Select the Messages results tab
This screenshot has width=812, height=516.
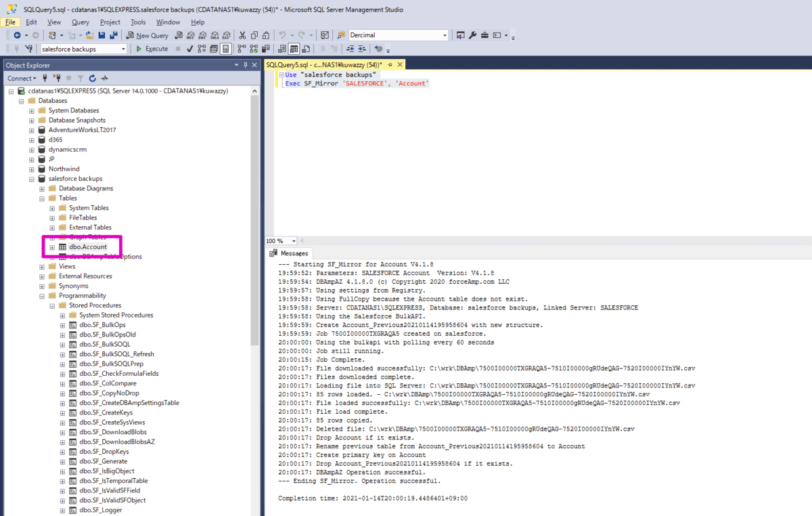(290, 253)
